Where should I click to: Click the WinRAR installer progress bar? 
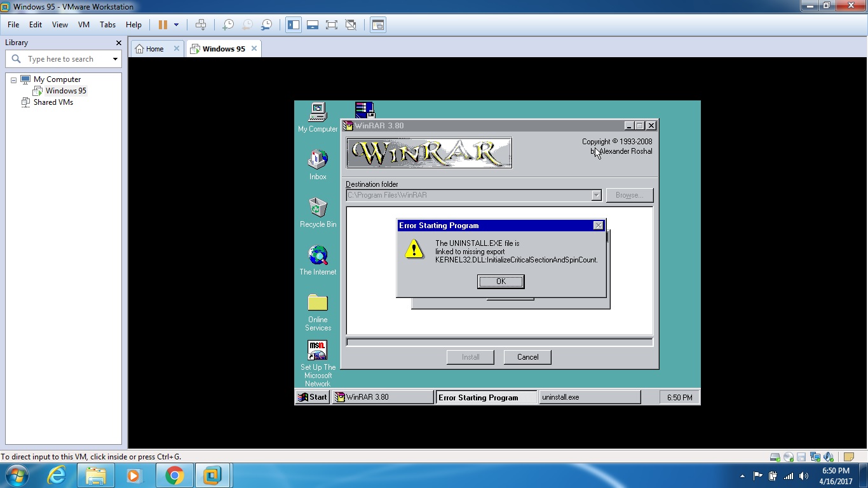[499, 342]
